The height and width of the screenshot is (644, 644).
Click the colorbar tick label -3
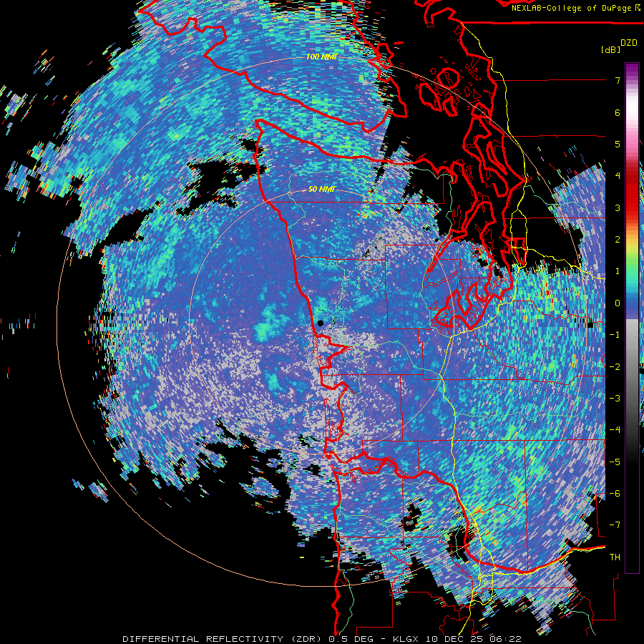click(x=615, y=399)
